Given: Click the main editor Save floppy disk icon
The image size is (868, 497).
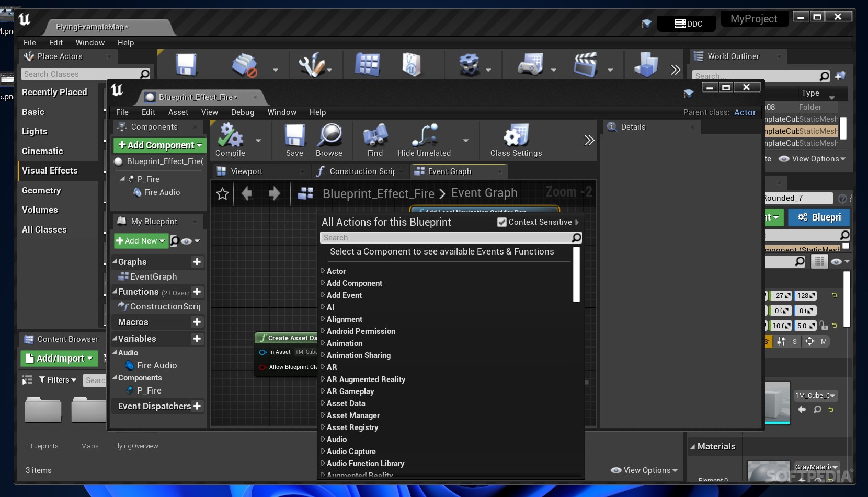Looking at the screenshot, I should pos(186,65).
